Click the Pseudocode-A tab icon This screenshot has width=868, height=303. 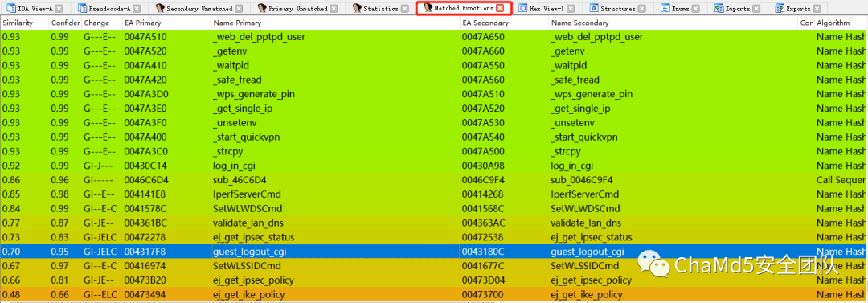(82, 8)
